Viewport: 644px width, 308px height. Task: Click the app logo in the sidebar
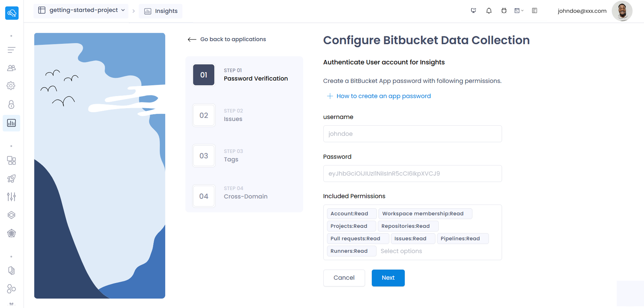click(12, 13)
